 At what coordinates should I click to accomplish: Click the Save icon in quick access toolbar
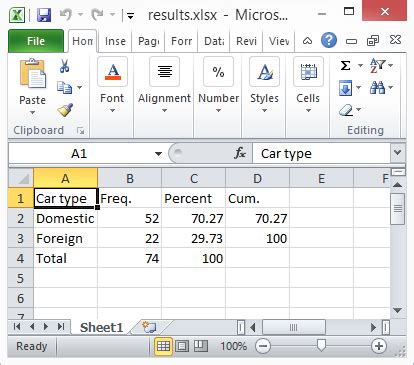tap(44, 15)
